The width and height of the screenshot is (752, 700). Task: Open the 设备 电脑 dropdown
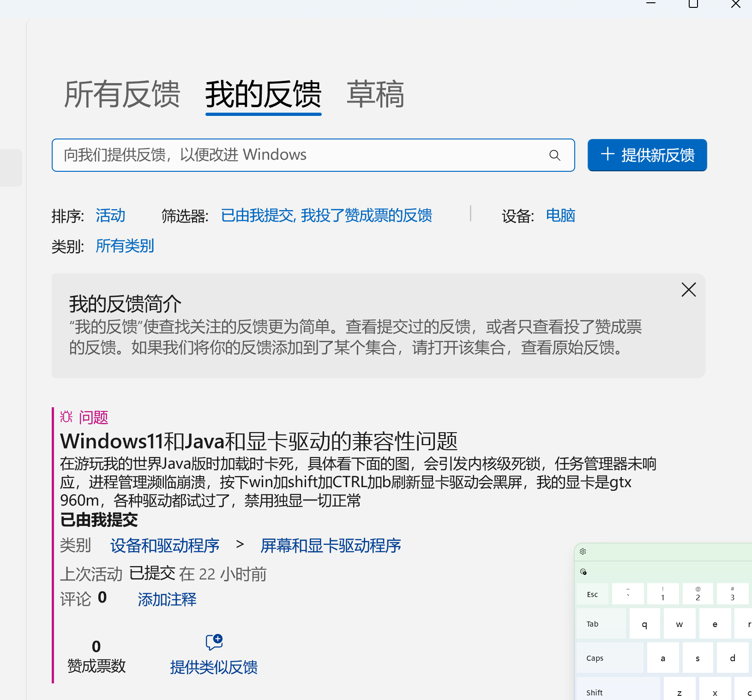click(561, 216)
